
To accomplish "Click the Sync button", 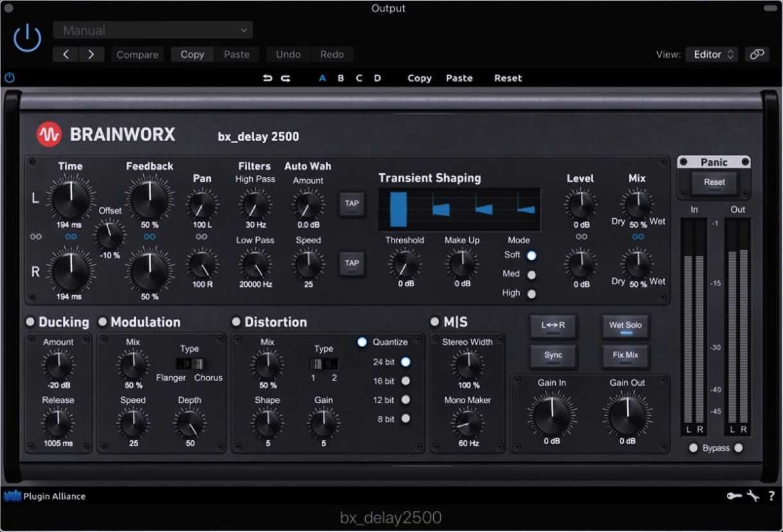I will 553,356.
